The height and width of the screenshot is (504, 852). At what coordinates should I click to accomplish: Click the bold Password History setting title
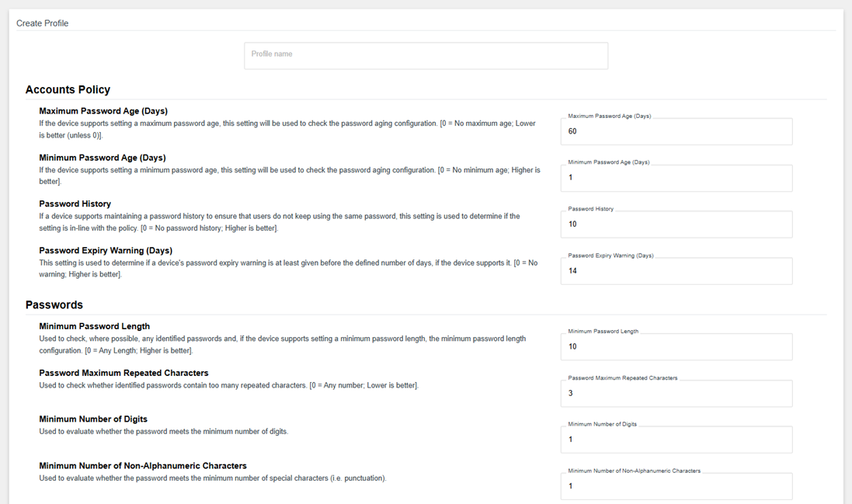(x=75, y=204)
